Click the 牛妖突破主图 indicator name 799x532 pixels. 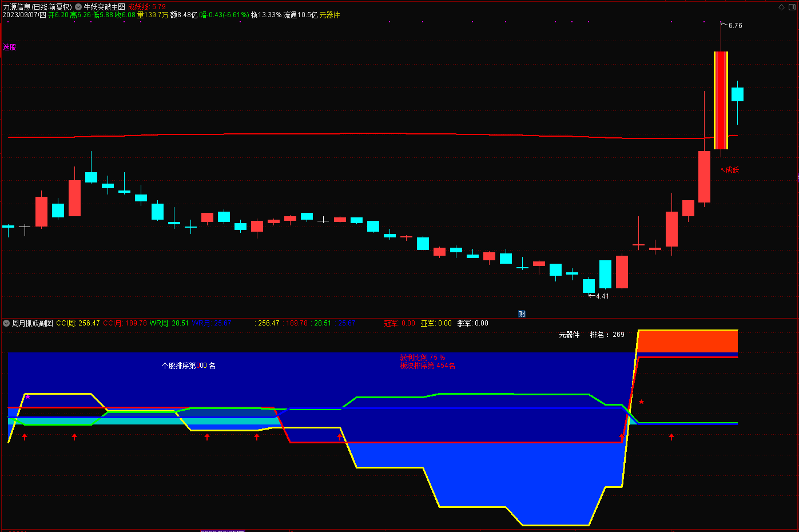pos(105,7)
